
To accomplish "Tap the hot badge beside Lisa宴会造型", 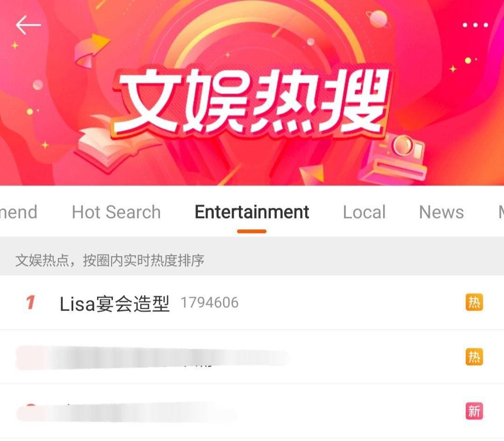I will point(474,302).
